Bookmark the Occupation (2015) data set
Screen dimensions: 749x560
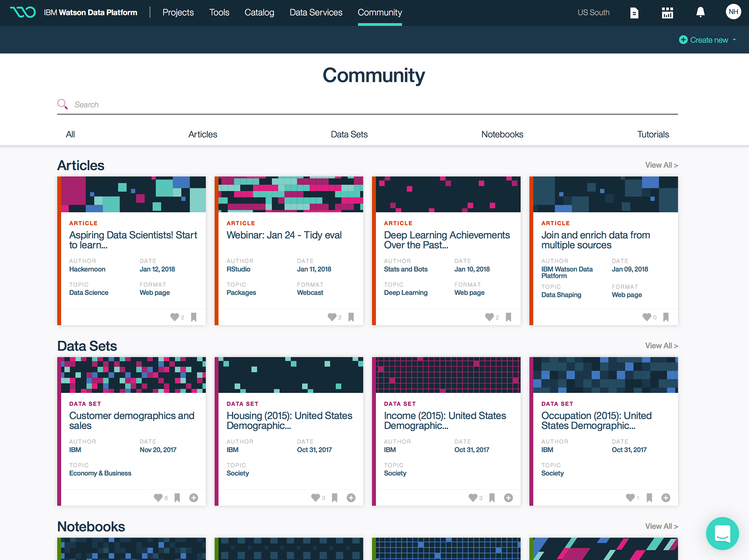click(x=650, y=498)
